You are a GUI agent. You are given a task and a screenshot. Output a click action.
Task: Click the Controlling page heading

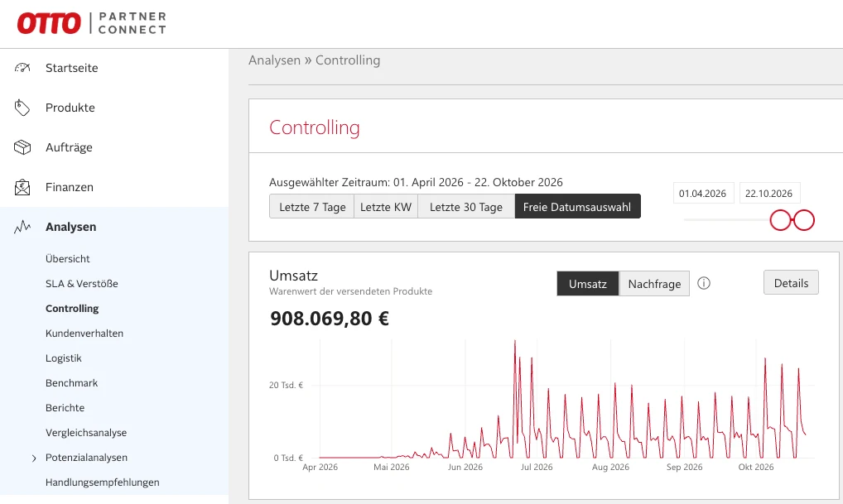click(315, 127)
